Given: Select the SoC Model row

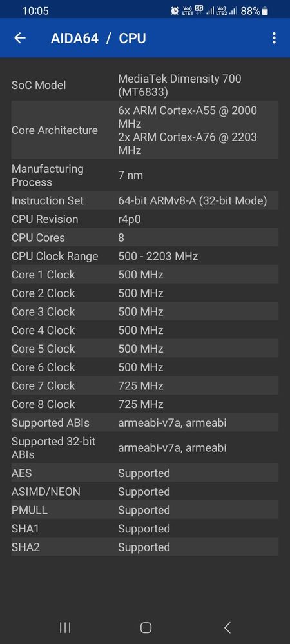Looking at the screenshot, I should click(144, 85).
